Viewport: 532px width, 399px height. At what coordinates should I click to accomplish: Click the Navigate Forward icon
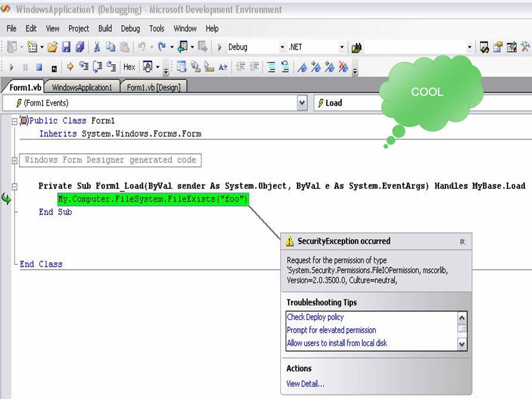pos(203,47)
